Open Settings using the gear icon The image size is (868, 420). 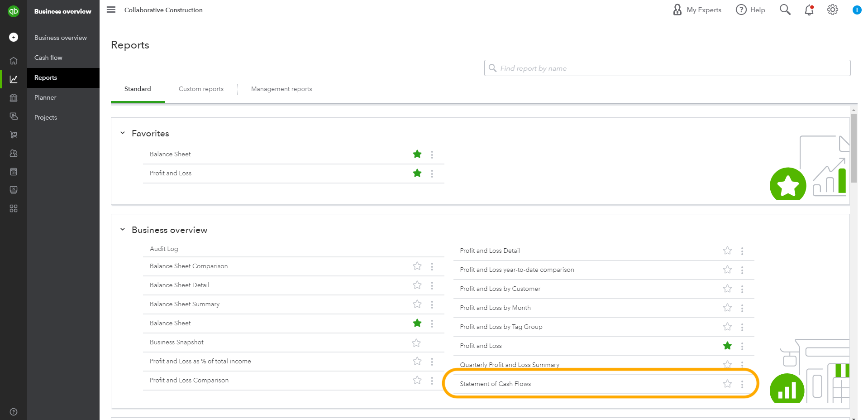click(832, 10)
